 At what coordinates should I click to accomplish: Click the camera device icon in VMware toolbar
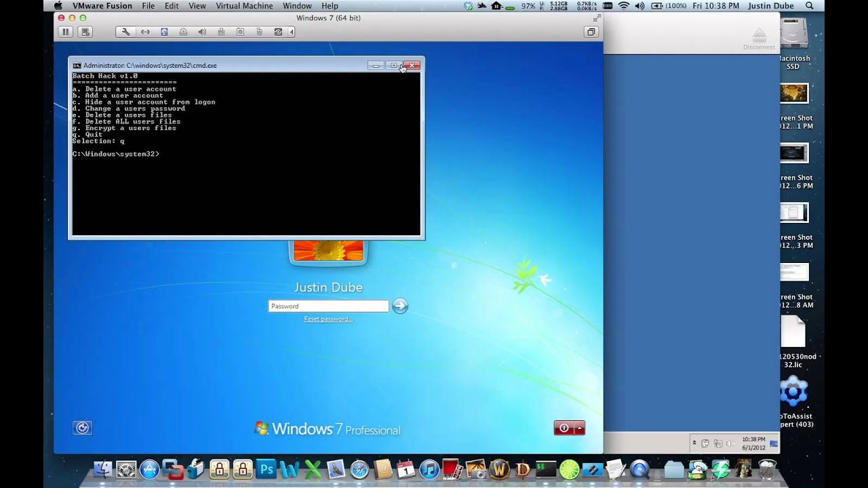(240, 32)
